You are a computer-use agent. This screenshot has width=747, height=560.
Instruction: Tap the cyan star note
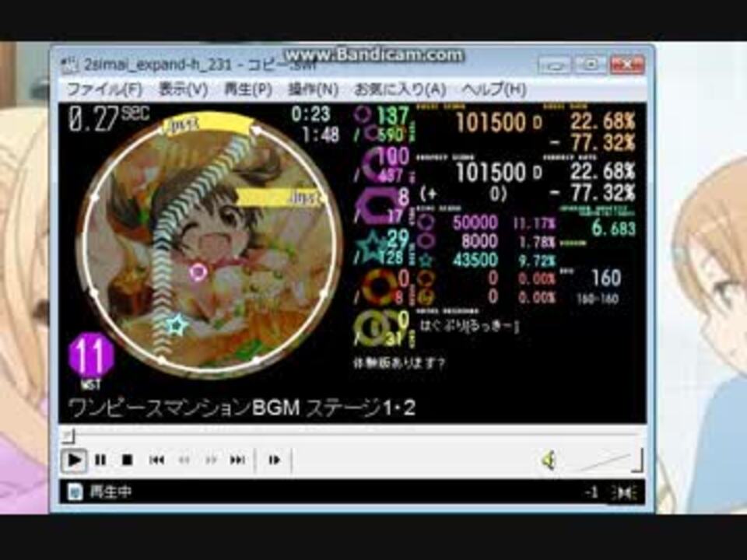point(177,325)
